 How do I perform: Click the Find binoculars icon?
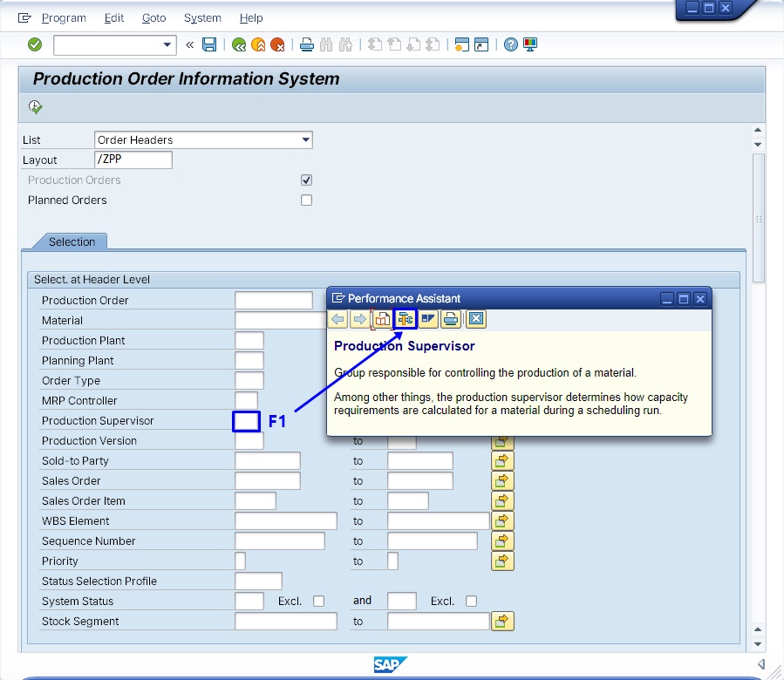(x=326, y=45)
